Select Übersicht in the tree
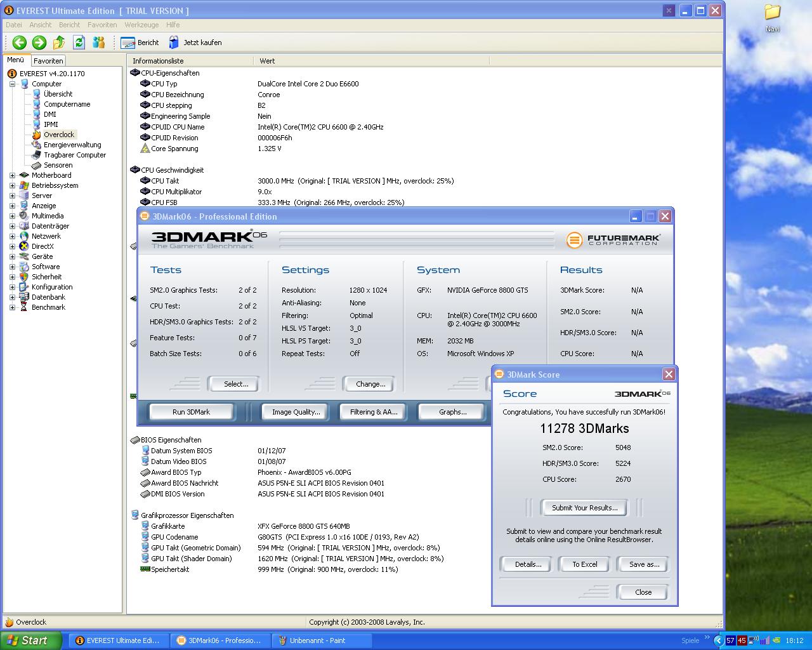The height and width of the screenshot is (650, 812). pos(58,94)
